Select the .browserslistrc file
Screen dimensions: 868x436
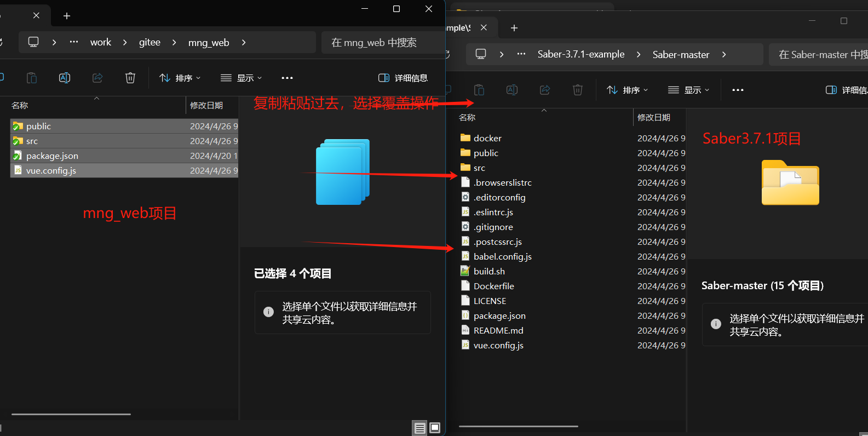click(572, 182)
